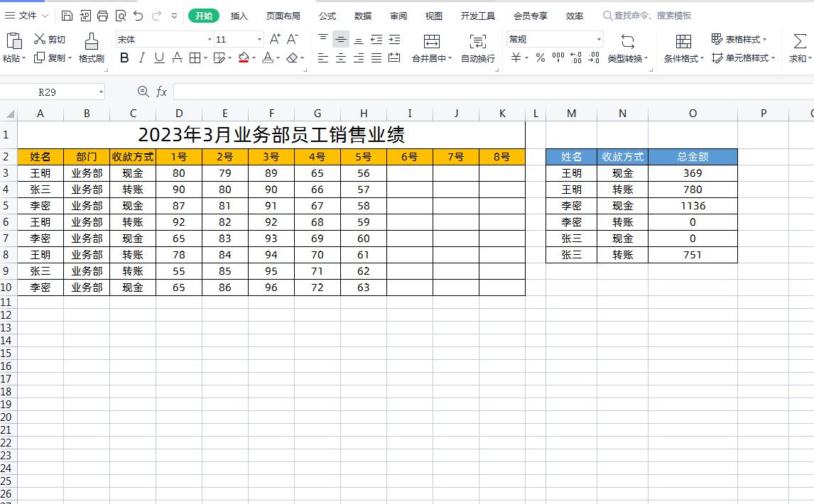The height and width of the screenshot is (504, 814).
Task: Apply thousands separator format
Action: pos(558,57)
